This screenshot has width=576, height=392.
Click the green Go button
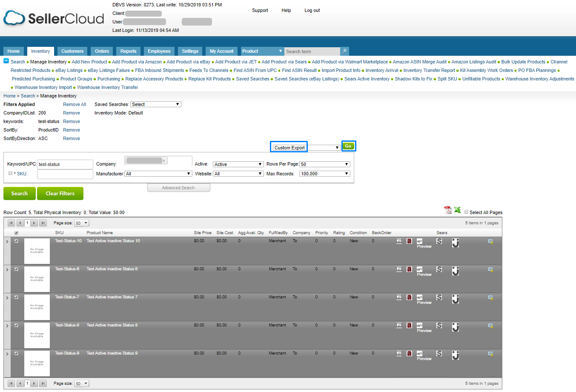[348, 146]
